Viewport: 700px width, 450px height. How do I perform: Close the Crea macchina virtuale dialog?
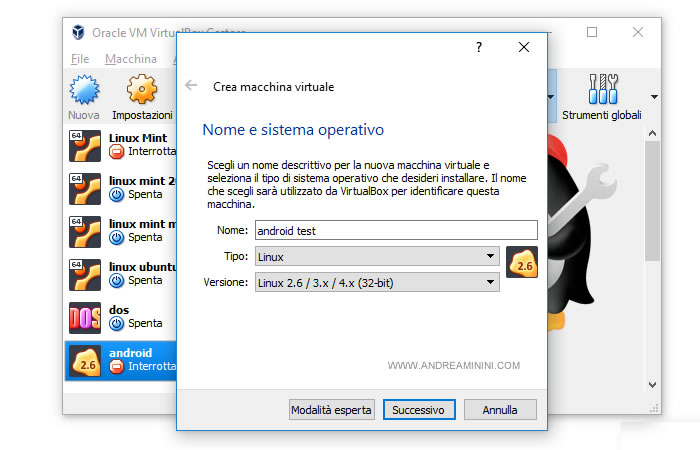[524, 47]
